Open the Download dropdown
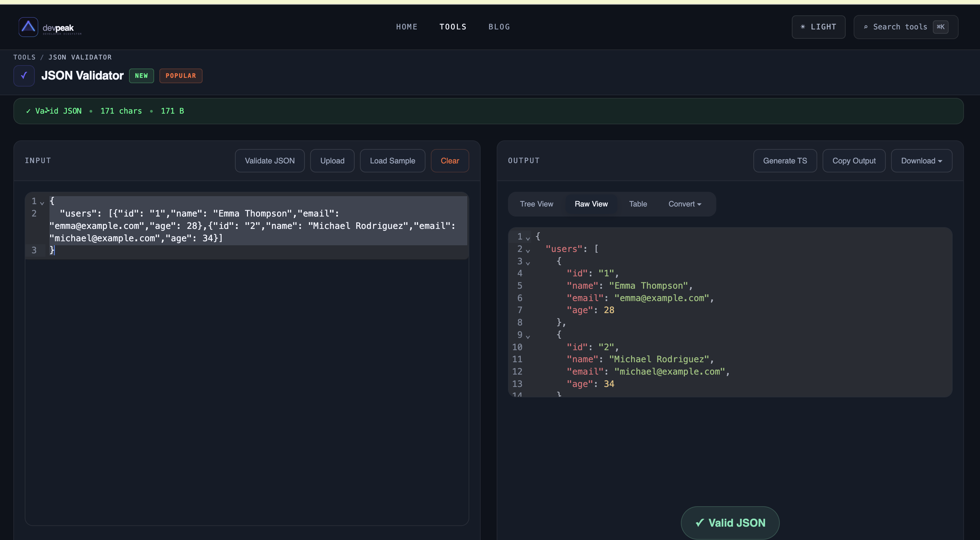 coord(921,161)
